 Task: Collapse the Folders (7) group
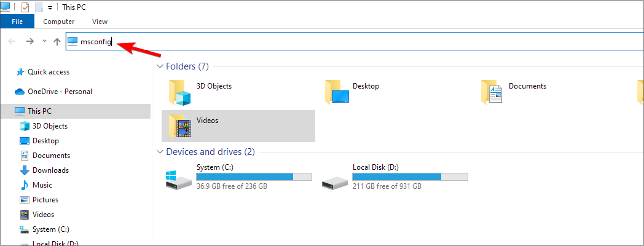(160, 66)
